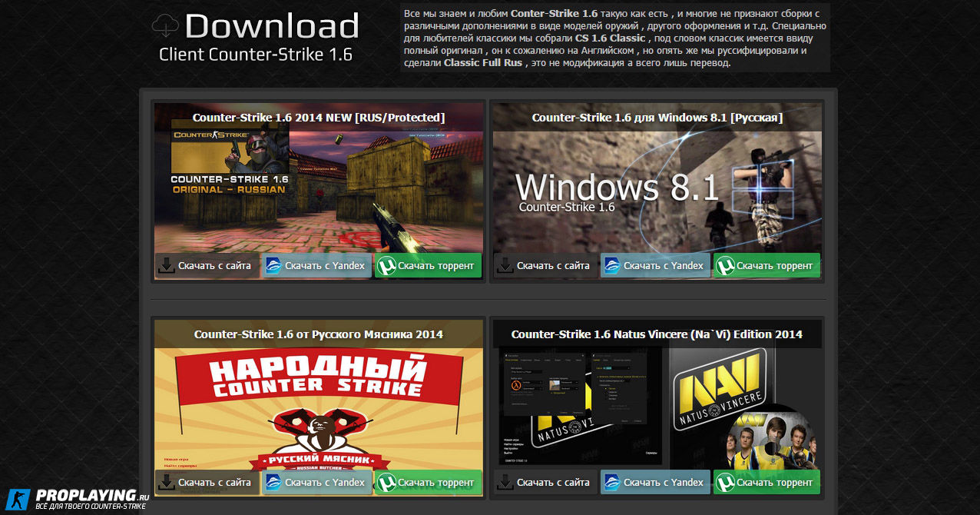Click bold text Classic Full Rus in description
This screenshot has height=515, width=980.
pyautogui.click(x=483, y=63)
